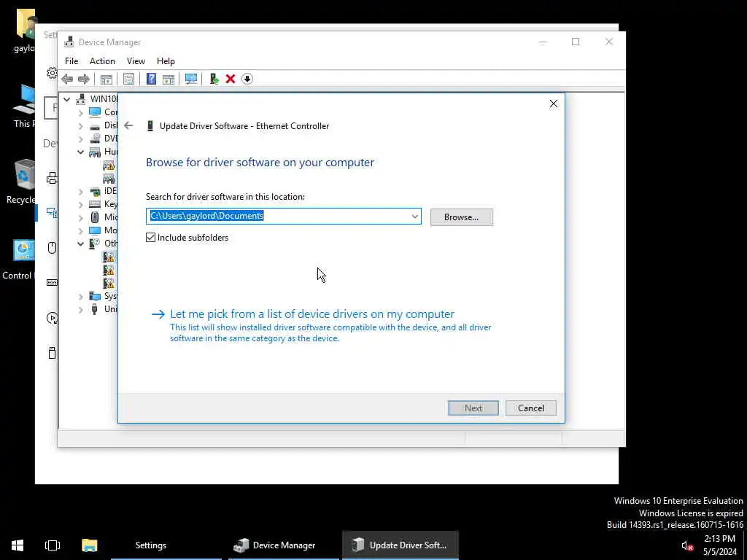
Task: Click the USB icon in Settings sidebar
Action: (52, 353)
